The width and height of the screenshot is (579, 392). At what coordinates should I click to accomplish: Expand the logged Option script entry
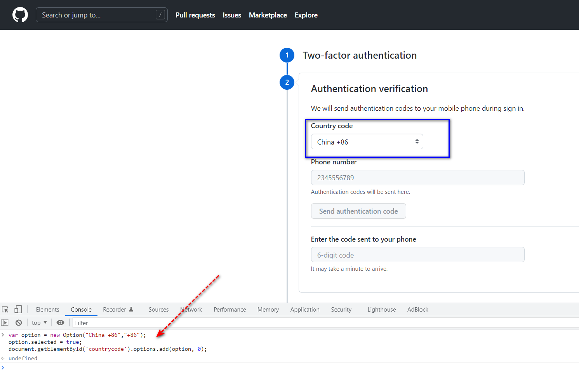pos(3,335)
